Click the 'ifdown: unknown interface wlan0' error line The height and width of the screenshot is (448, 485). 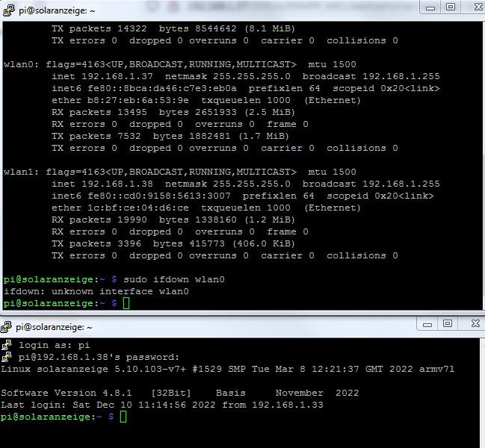pyautogui.click(x=96, y=291)
